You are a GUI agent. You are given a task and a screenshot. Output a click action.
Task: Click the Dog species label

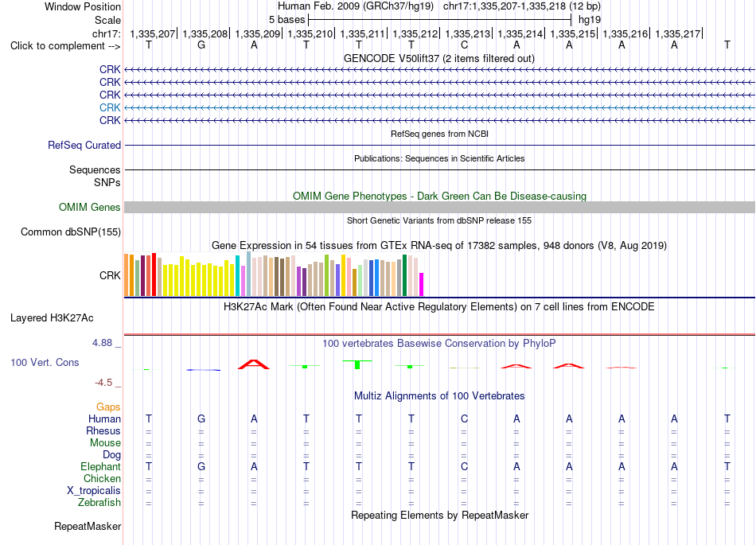click(x=111, y=455)
